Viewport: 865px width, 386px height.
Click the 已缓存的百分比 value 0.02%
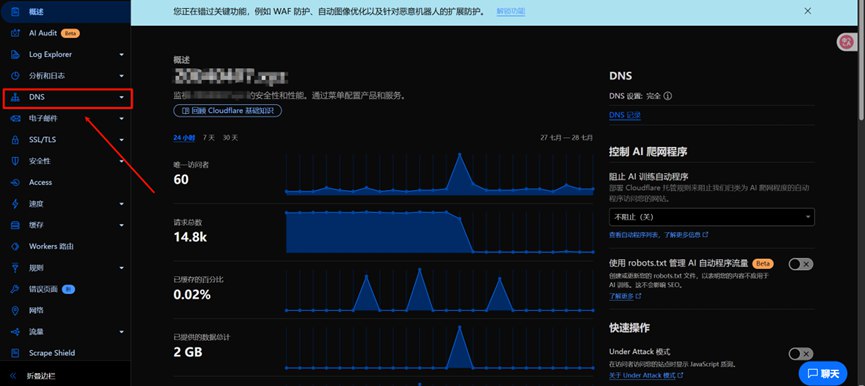[192, 295]
